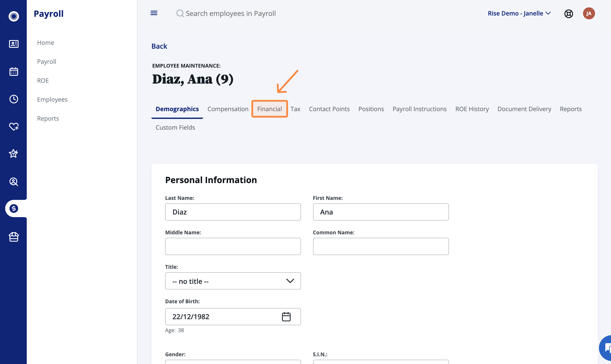Open the Positions tab

(371, 109)
